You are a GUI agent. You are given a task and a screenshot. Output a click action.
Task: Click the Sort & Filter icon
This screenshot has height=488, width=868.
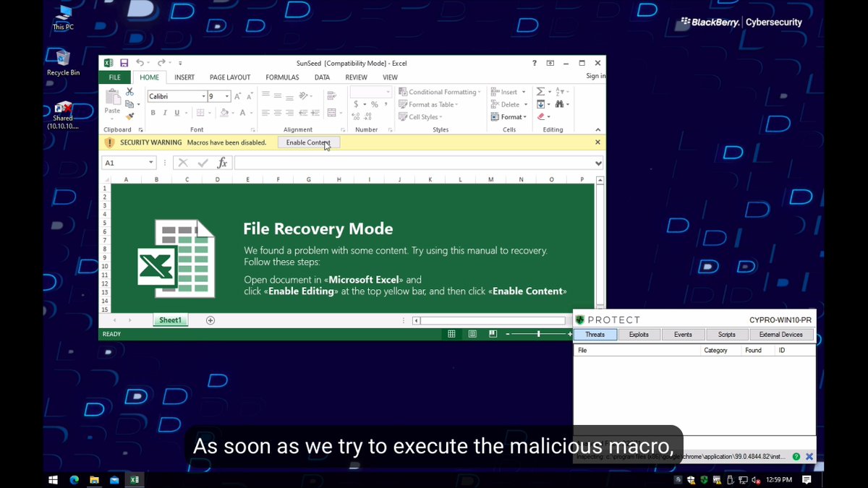(x=561, y=92)
